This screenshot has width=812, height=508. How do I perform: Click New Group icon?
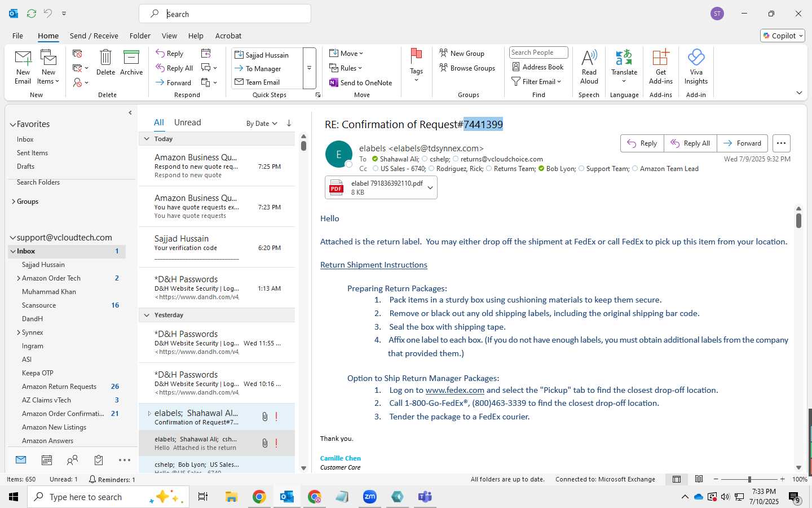(462, 54)
